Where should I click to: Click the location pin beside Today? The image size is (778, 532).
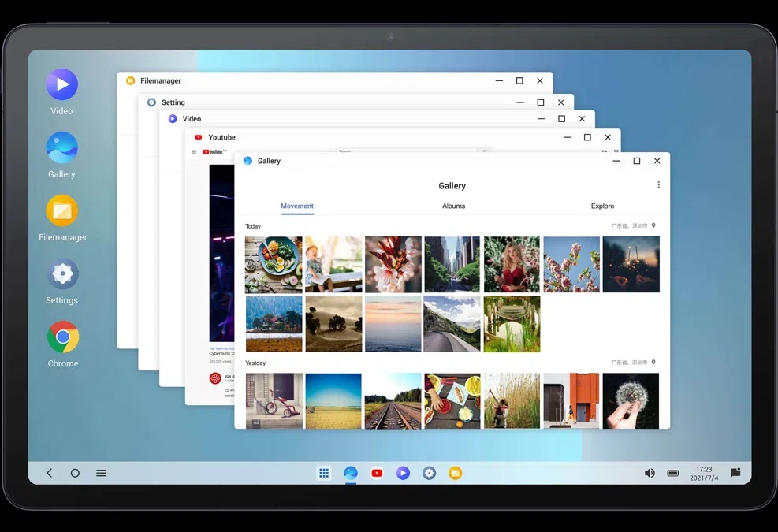coord(653,226)
